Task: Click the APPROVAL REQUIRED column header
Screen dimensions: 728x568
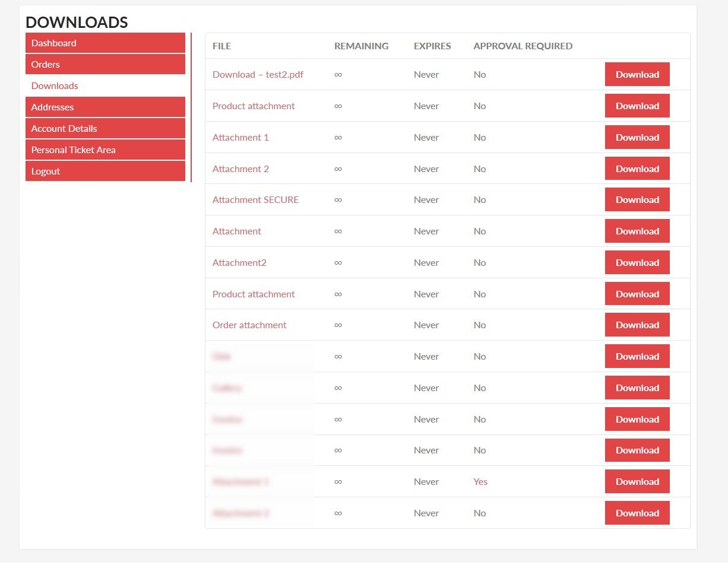Action: pos(523,46)
